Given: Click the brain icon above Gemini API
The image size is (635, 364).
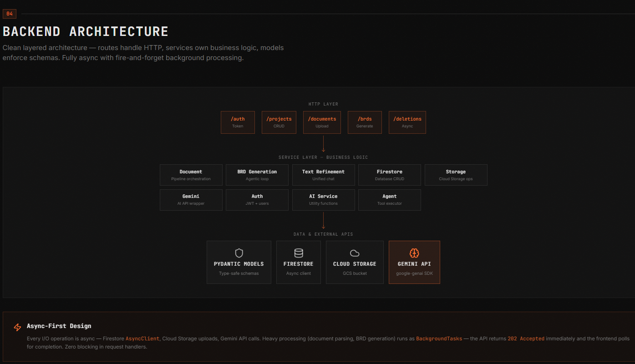Looking at the screenshot, I should pos(414,253).
